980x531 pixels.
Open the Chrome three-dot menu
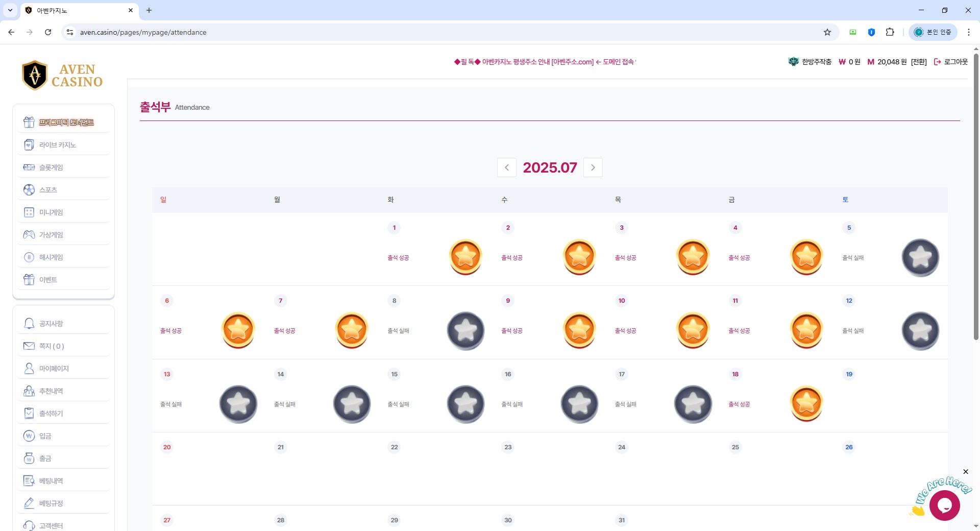pyautogui.click(x=969, y=32)
